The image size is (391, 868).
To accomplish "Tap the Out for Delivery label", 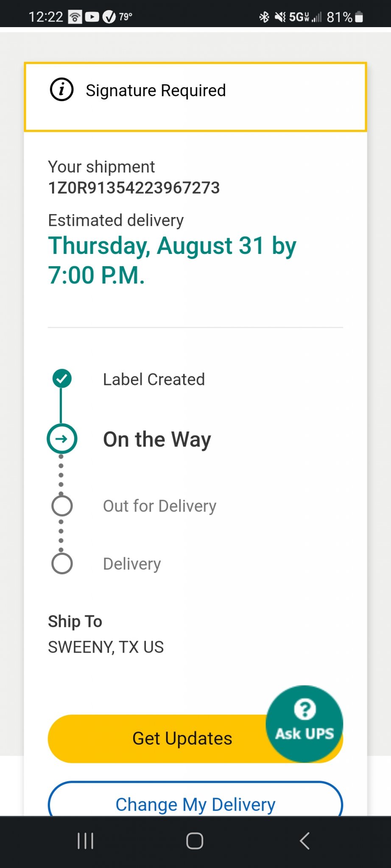I will click(x=160, y=506).
